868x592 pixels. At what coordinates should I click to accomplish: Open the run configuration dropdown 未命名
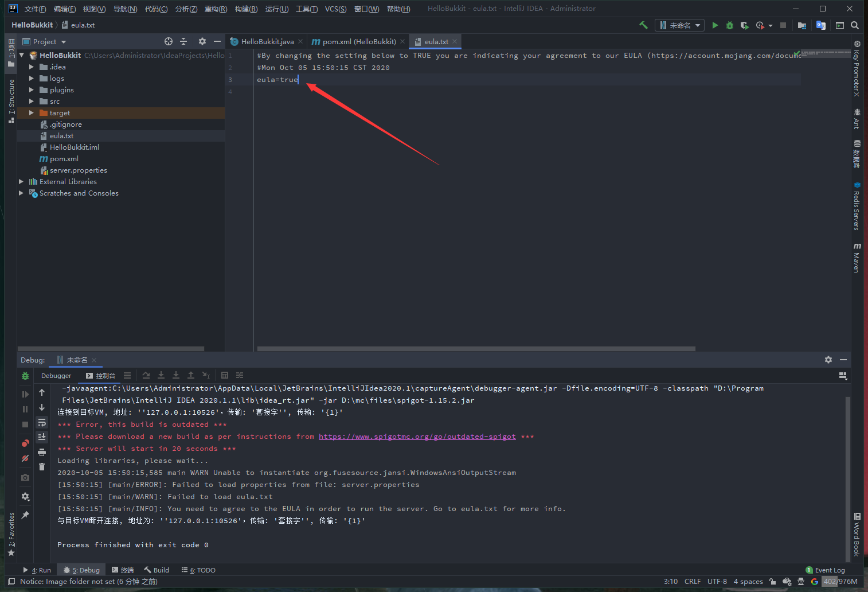click(680, 25)
